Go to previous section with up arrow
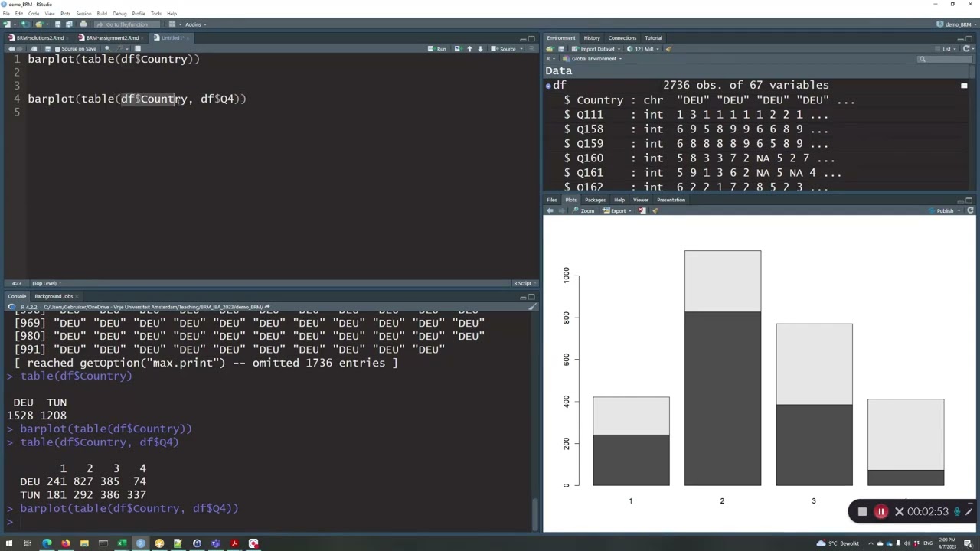The height and width of the screenshot is (551, 980). [x=469, y=49]
